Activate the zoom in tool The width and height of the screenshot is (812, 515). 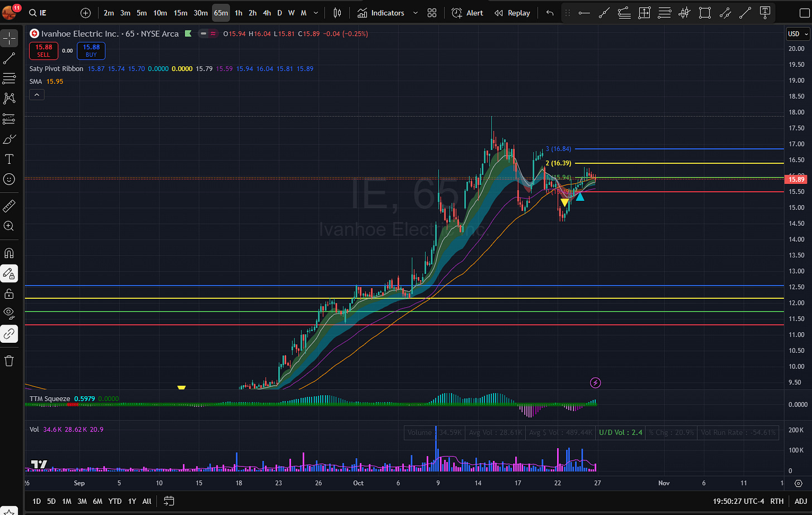9,226
